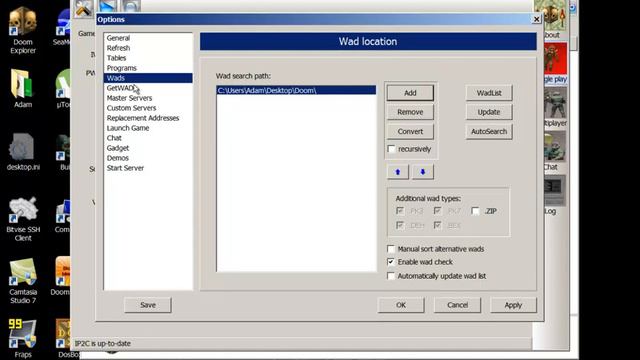
Task: Click the AutoSearch button
Action: (489, 131)
